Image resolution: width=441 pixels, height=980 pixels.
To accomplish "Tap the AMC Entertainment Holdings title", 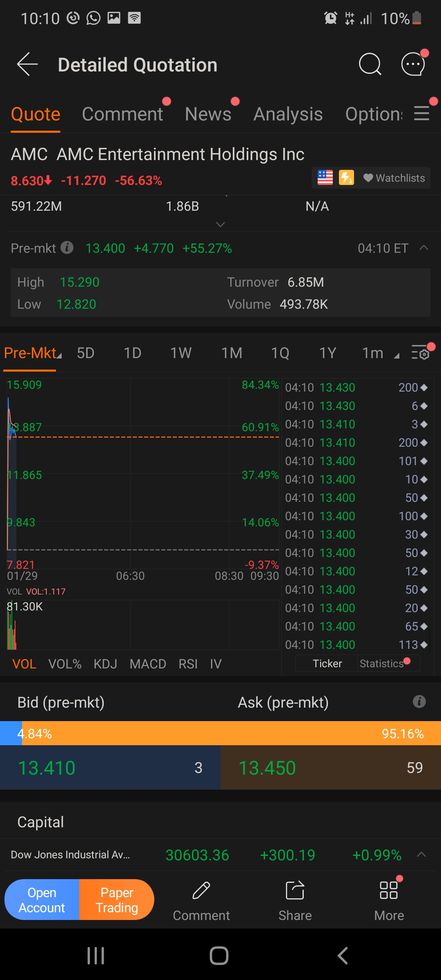I will pos(158,154).
